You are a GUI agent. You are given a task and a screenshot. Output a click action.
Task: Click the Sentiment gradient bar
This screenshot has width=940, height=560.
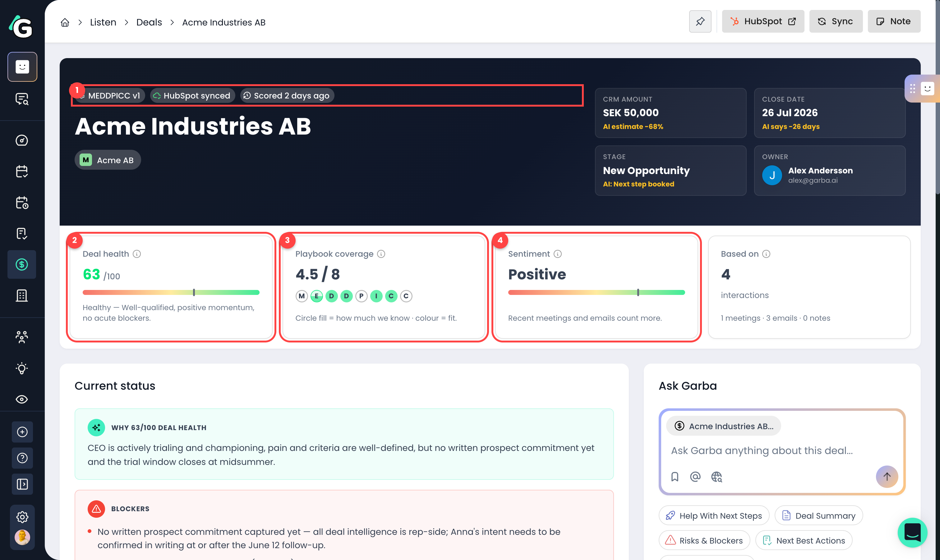[596, 292]
